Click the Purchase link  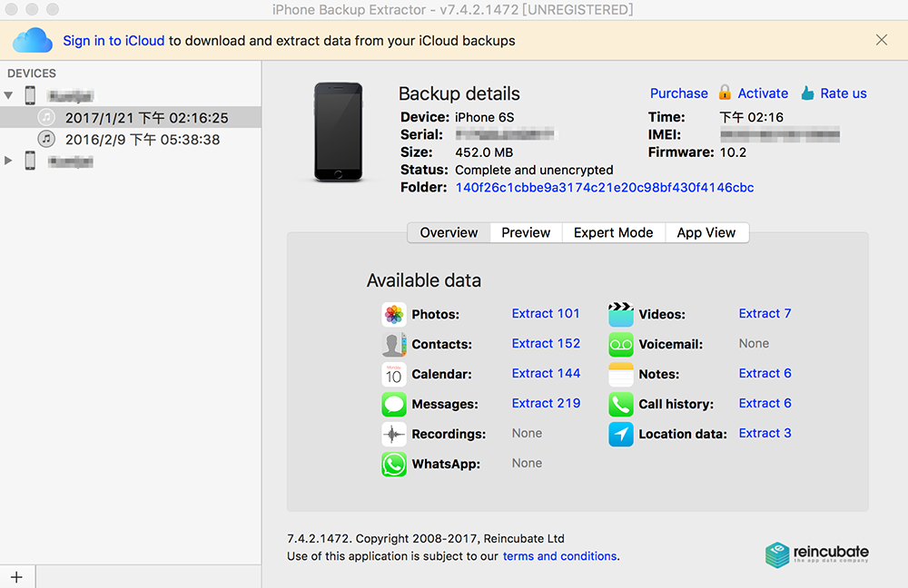click(x=678, y=93)
